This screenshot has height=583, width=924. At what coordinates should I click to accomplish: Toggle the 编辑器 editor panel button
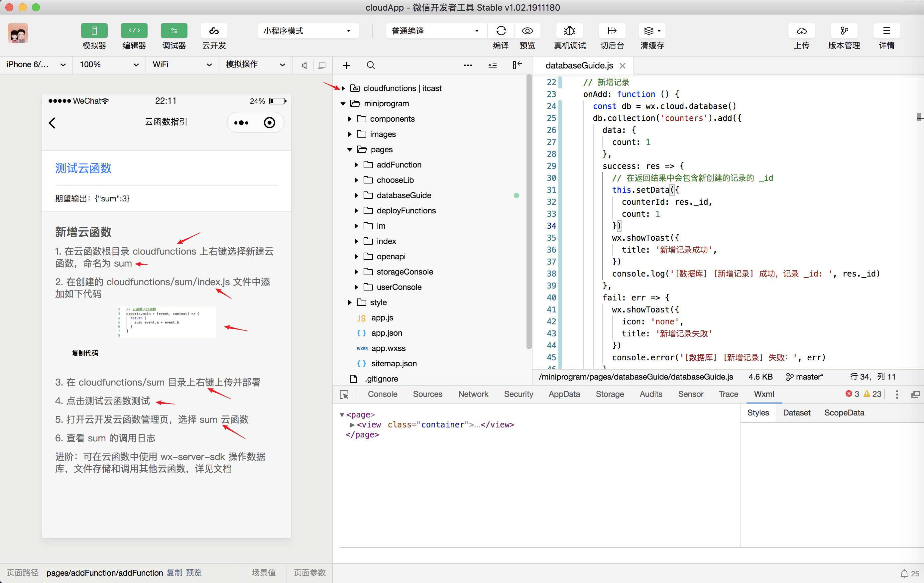click(x=134, y=31)
